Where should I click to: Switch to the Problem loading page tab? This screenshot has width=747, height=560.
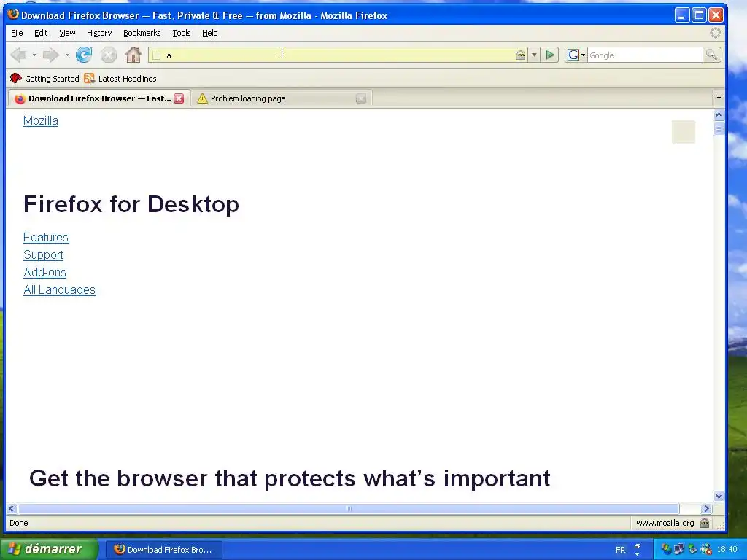coord(281,98)
